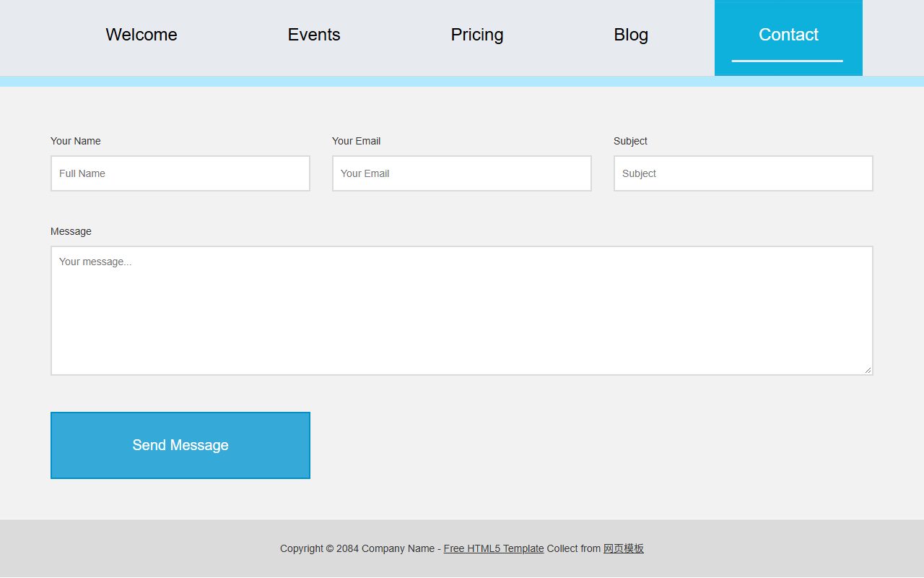Submit with the Send Message button
This screenshot has width=924, height=578.
(x=180, y=445)
